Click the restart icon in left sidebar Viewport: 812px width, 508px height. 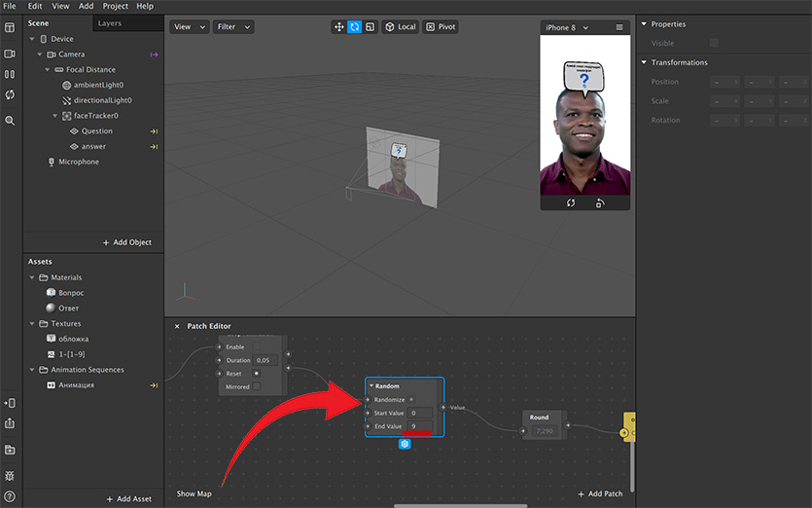point(10,95)
